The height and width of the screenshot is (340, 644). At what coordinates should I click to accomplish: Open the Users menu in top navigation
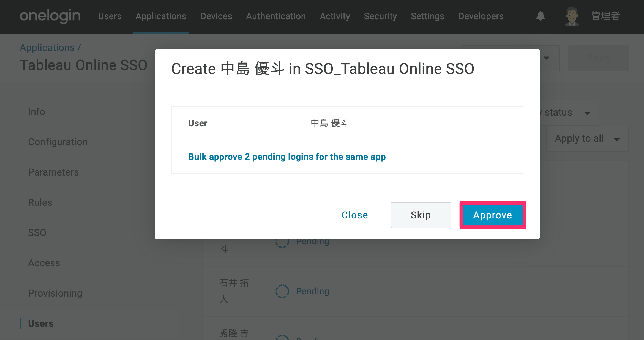pyautogui.click(x=110, y=16)
